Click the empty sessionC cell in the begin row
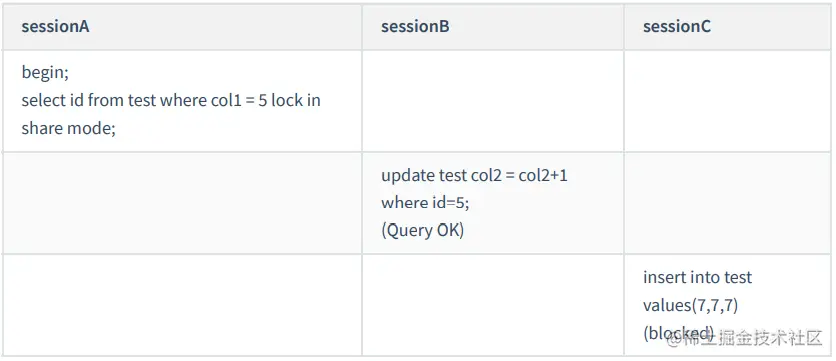Viewport: 836px width, 361px height. [728, 101]
